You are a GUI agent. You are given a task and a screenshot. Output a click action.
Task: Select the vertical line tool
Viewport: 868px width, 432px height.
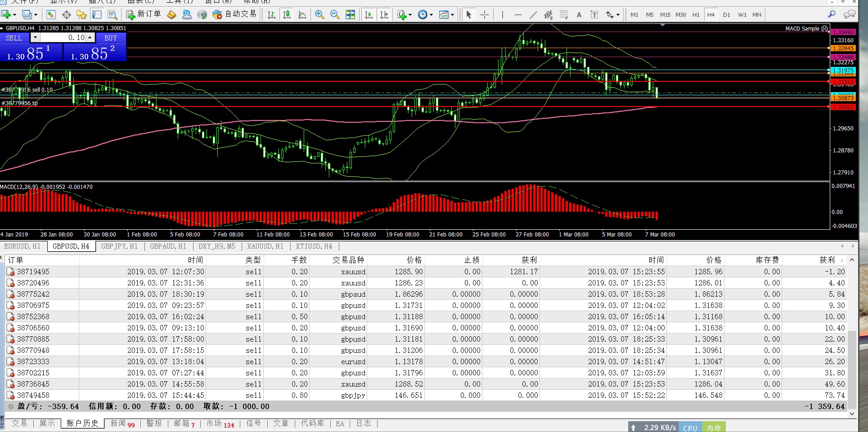tap(503, 14)
